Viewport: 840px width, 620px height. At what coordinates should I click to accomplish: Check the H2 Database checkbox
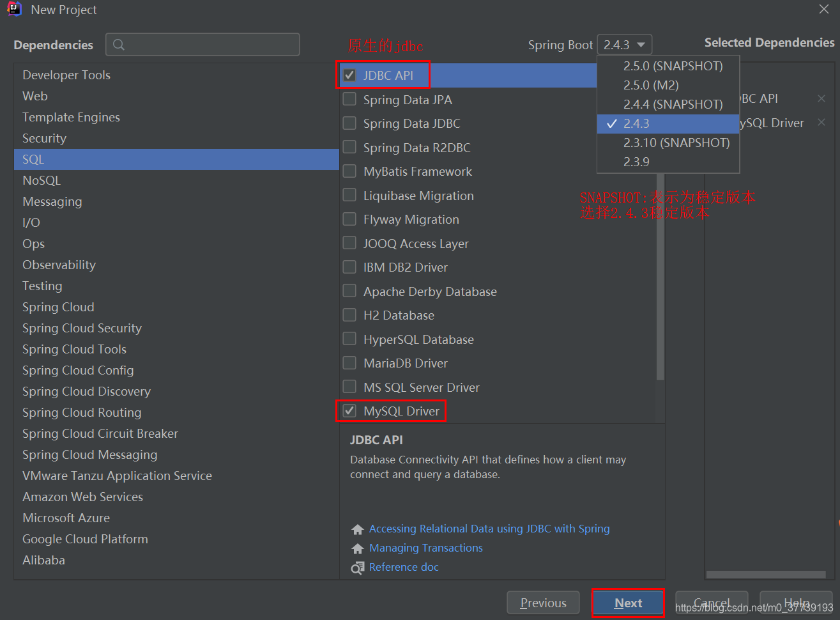[349, 314]
